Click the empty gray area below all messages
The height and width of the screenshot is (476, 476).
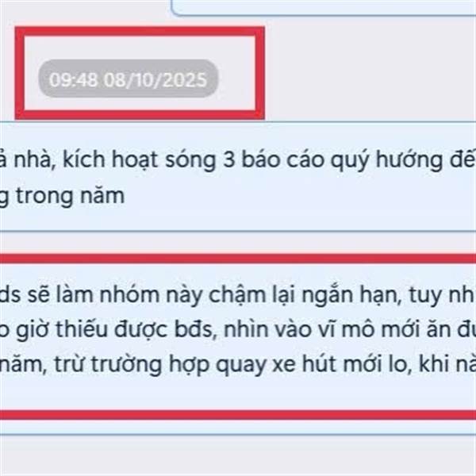point(238,456)
